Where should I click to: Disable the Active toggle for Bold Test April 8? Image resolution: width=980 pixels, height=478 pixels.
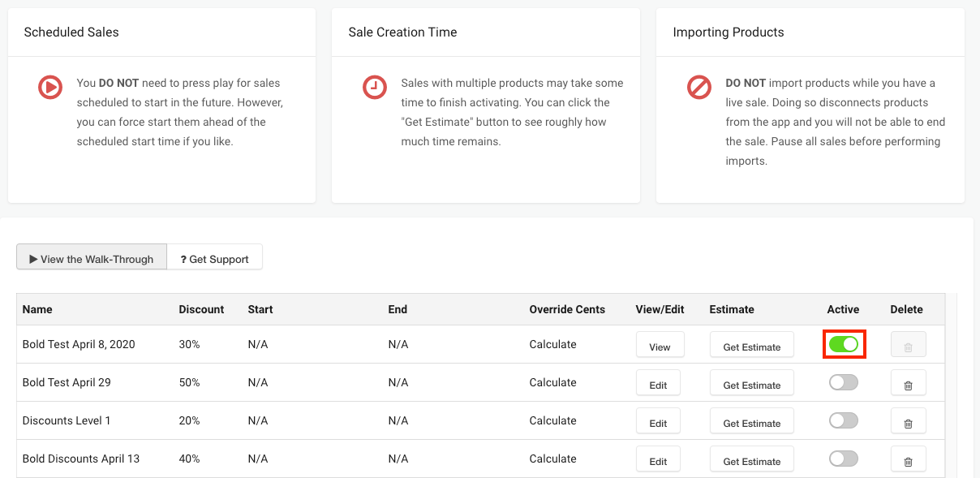pos(844,344)
